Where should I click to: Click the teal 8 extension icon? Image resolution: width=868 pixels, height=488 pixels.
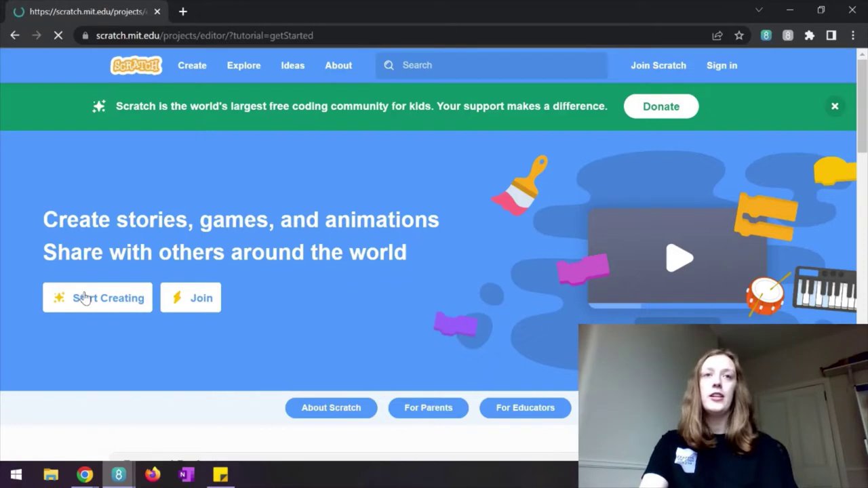[766, 35]
